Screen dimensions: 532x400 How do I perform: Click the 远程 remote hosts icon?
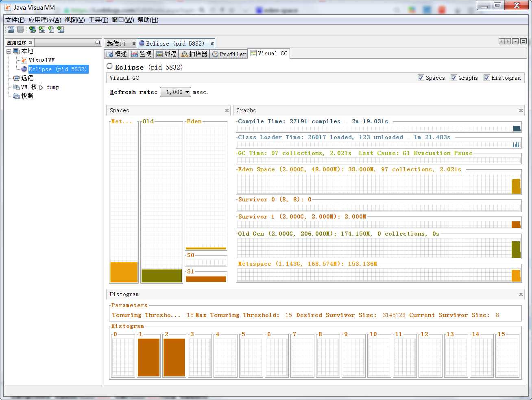16,78
